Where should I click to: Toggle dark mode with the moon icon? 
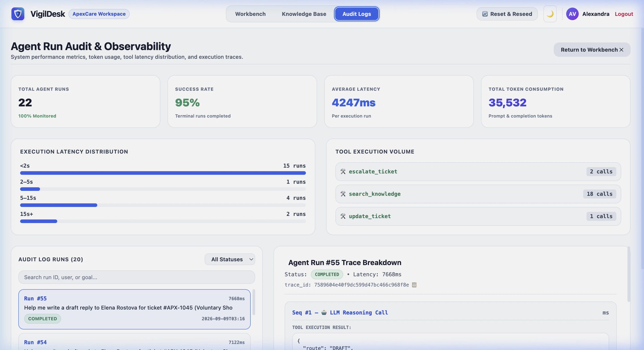[550, 14]
